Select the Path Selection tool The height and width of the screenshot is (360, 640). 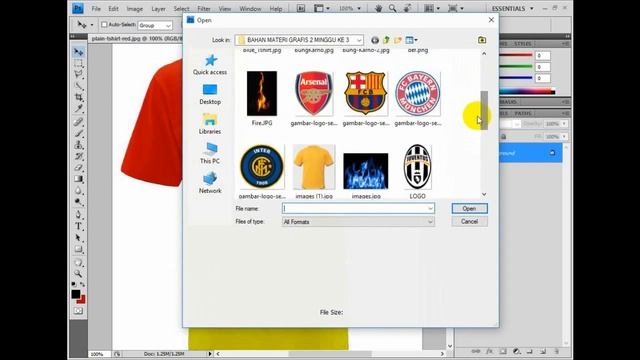point(78,238)
